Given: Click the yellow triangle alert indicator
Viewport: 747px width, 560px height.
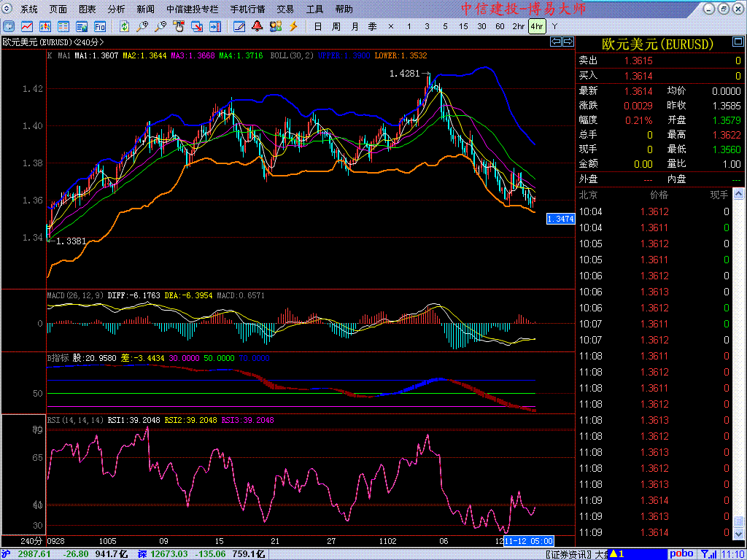Looking at the screenshot, I should click(614, 554).
